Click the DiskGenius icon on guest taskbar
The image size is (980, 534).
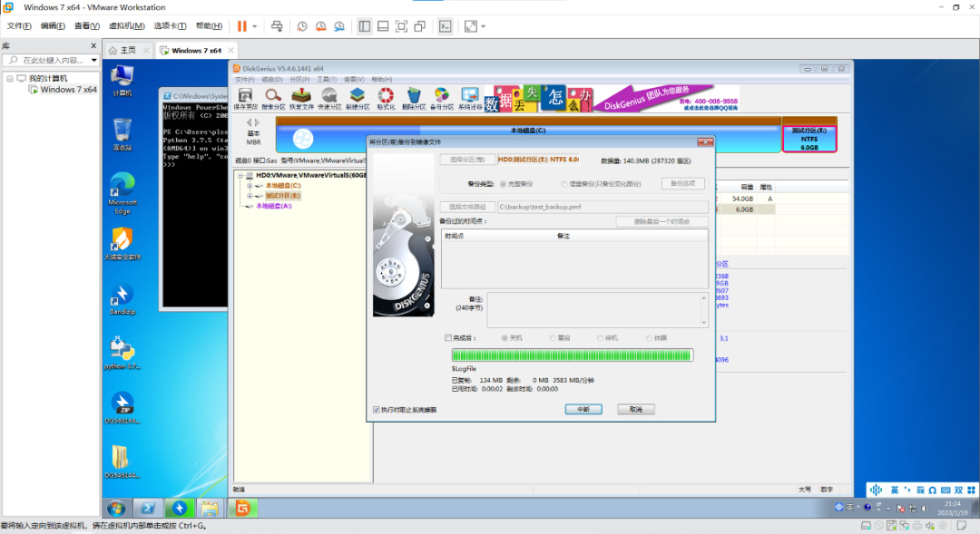tap(243, 509)
